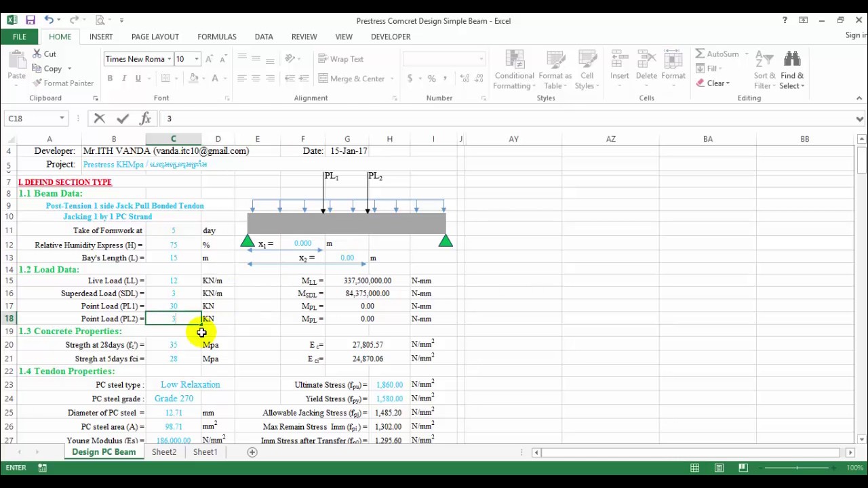Click the Undo arrow in the quick access toolbar
The width and height of the screenshot is (868, 488).
[x=49, y=20]
